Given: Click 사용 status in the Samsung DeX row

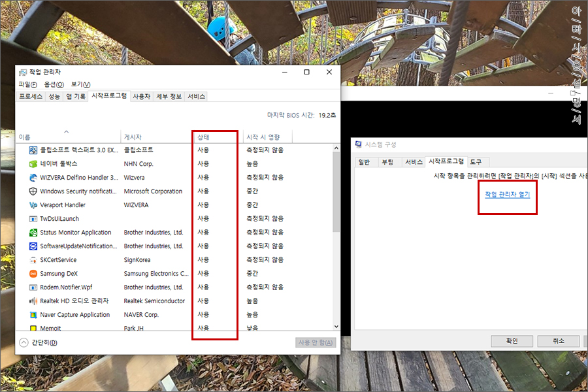Looking at the screenshot, I should (203, 274).
